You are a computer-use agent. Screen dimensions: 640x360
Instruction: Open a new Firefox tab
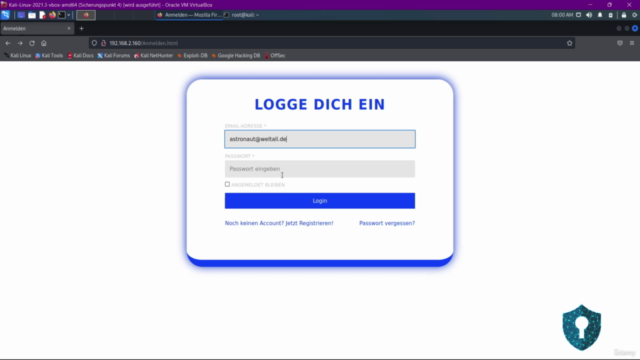[81, 29]
